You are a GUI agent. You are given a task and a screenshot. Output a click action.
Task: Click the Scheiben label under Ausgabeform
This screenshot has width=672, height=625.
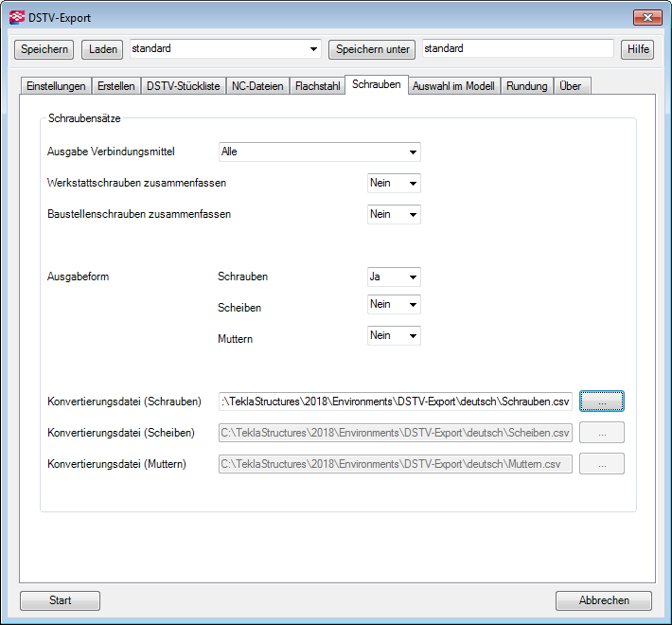pyautogui.click(x=239, y=308)
